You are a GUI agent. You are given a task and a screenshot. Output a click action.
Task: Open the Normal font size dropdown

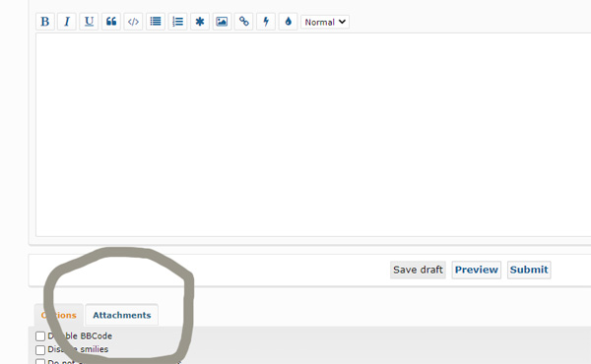pos(325,22)
